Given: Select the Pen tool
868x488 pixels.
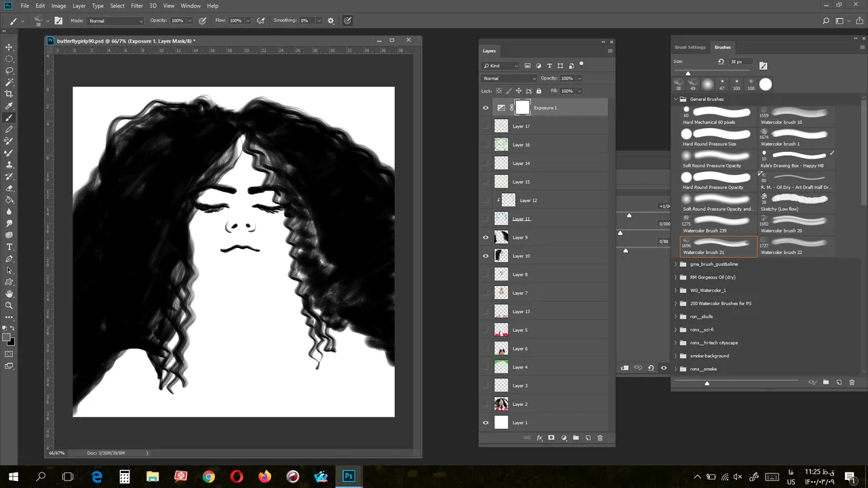Looking at the screenshot, I should (9, 259).
